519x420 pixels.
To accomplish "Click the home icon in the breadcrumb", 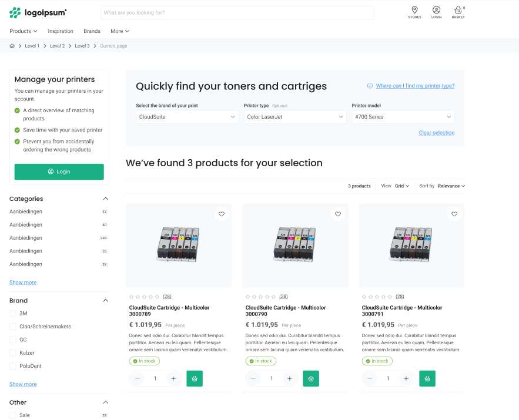I will click(12, 45).
